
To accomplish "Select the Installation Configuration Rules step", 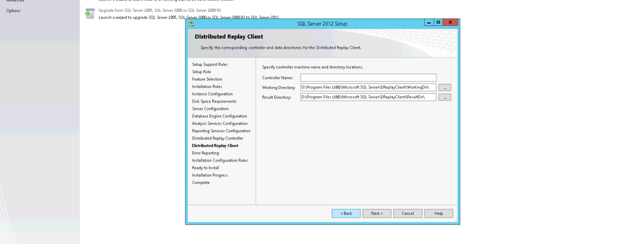I will [220, 160].
